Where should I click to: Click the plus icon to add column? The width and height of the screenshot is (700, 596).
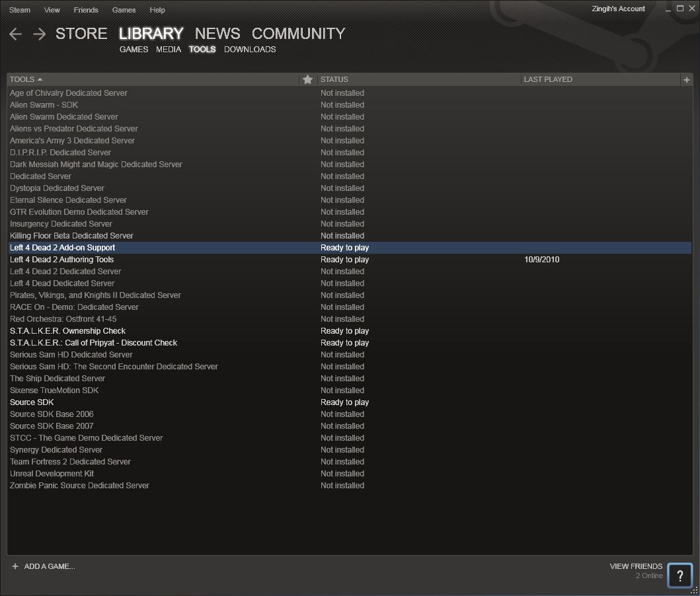pos(687,79)
